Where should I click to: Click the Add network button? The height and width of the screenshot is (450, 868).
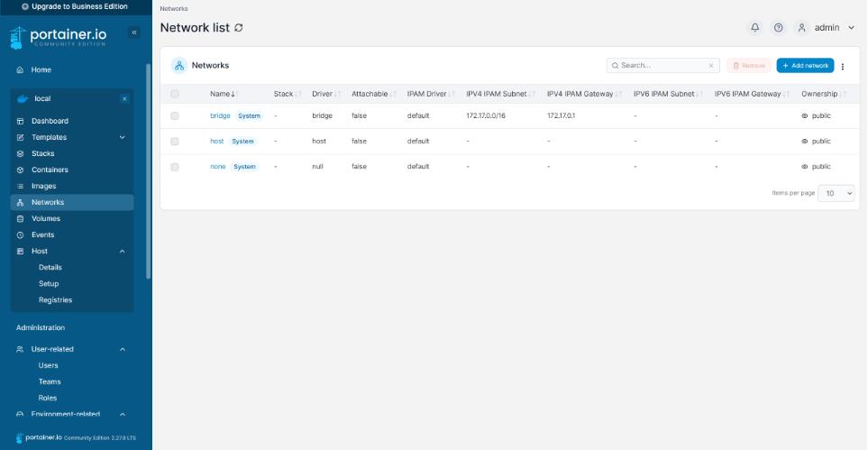point(805,66)
